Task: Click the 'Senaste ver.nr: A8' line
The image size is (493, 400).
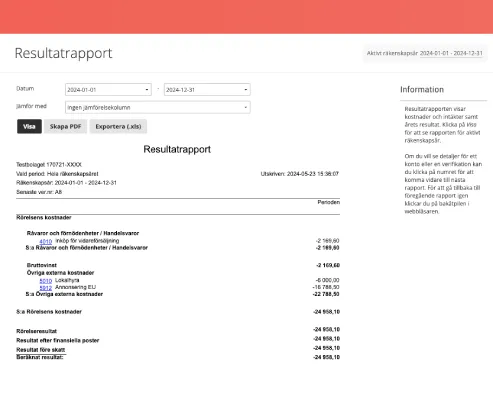Action: pyautogui.click(x=39, y=192)
